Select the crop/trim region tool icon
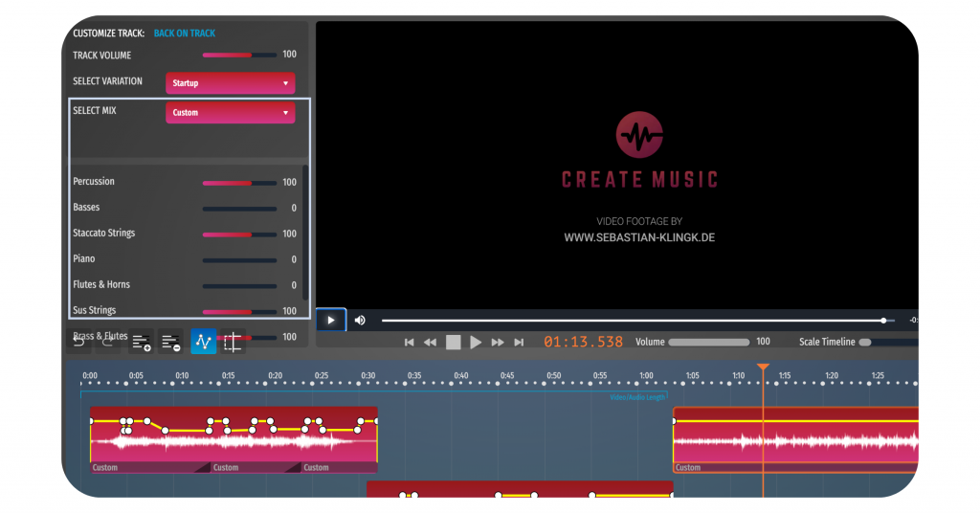The image size is (980, 513). click(x=233, y=342)
